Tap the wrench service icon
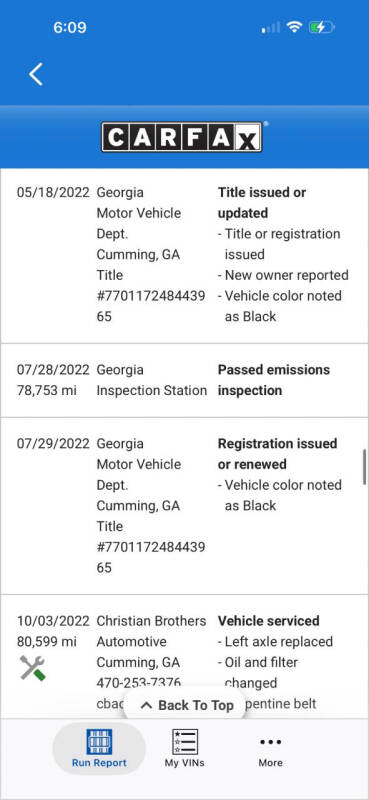Image resolution: width=369 pixels, height=800 pixels. click(33, 668)
